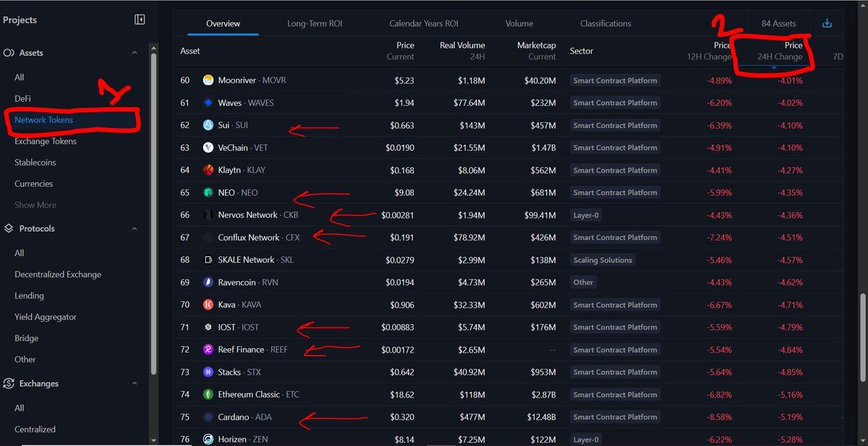Click Other sector tag for Ravencoin

(x=583, y=282)
